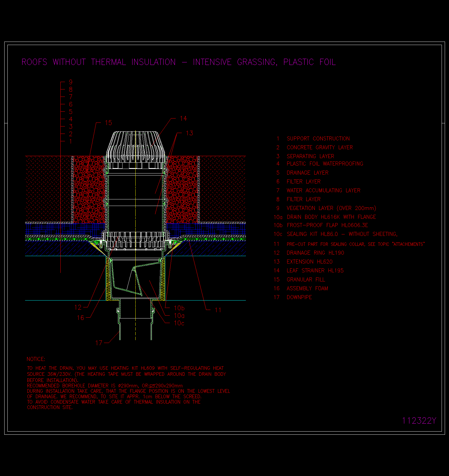Select layer number '1' on vertical leader
The height and width of the screenshot is (476, 449).
pos(71,141)
